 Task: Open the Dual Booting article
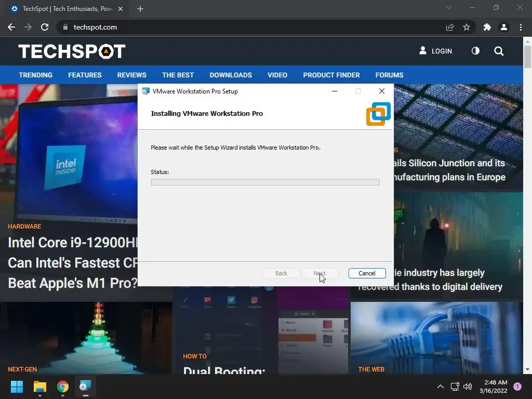point(224,370)
